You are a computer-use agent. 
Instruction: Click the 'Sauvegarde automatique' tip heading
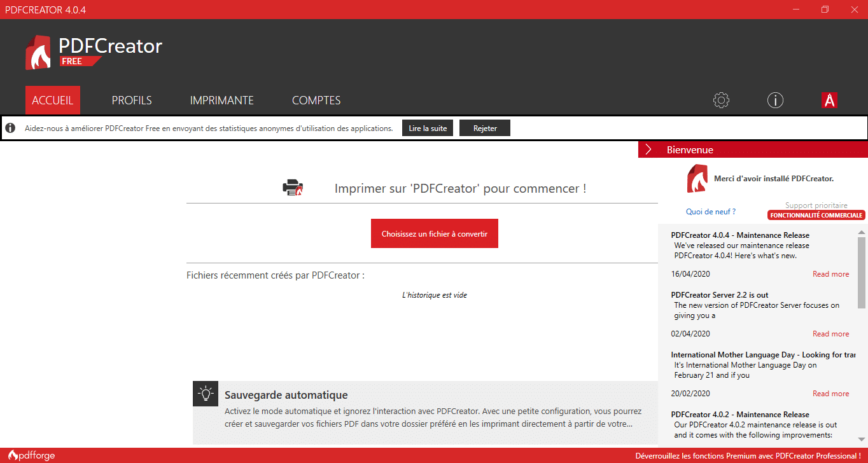click(x=286, y=395)
